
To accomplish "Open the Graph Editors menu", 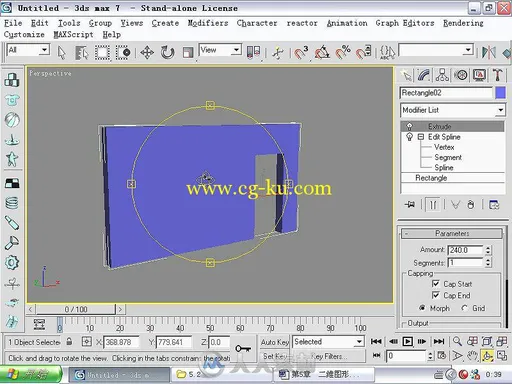I will (x=405, y=23).
